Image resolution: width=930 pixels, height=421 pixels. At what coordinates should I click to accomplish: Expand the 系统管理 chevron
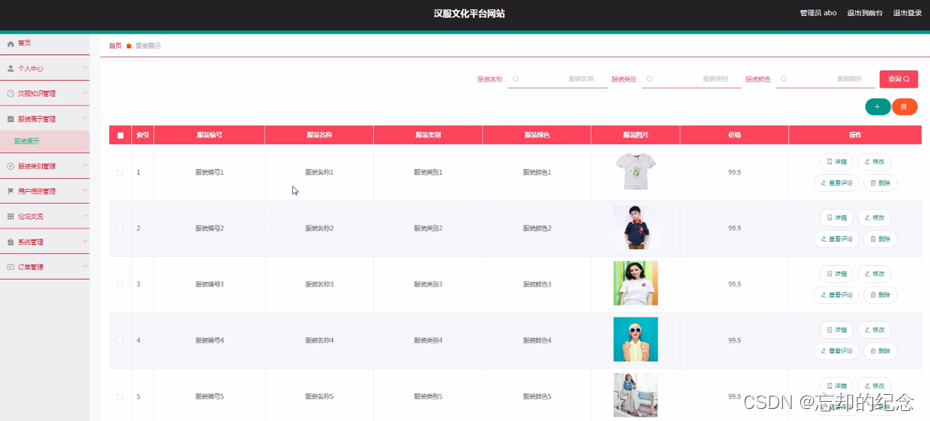pyautogui.click(x=85, y=242)
